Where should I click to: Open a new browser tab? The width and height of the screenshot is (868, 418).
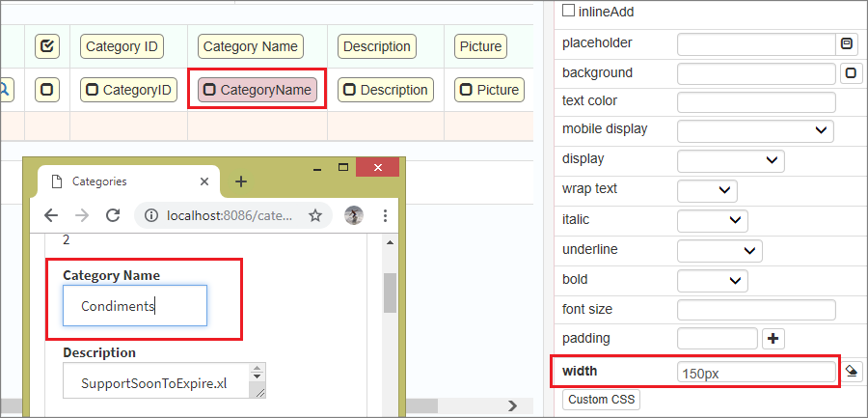(x=241, y=181)
